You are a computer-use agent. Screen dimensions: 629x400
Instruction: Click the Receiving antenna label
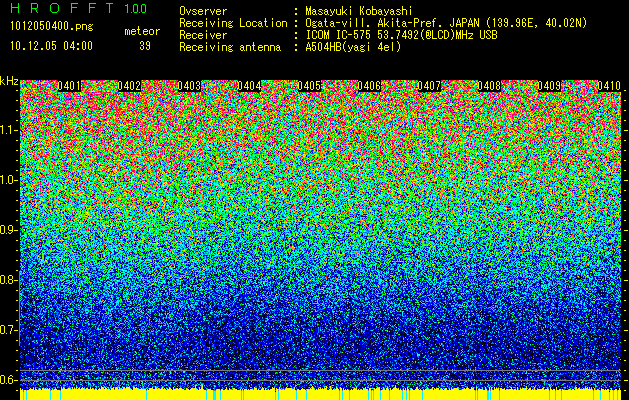click(x=230, y=47)
